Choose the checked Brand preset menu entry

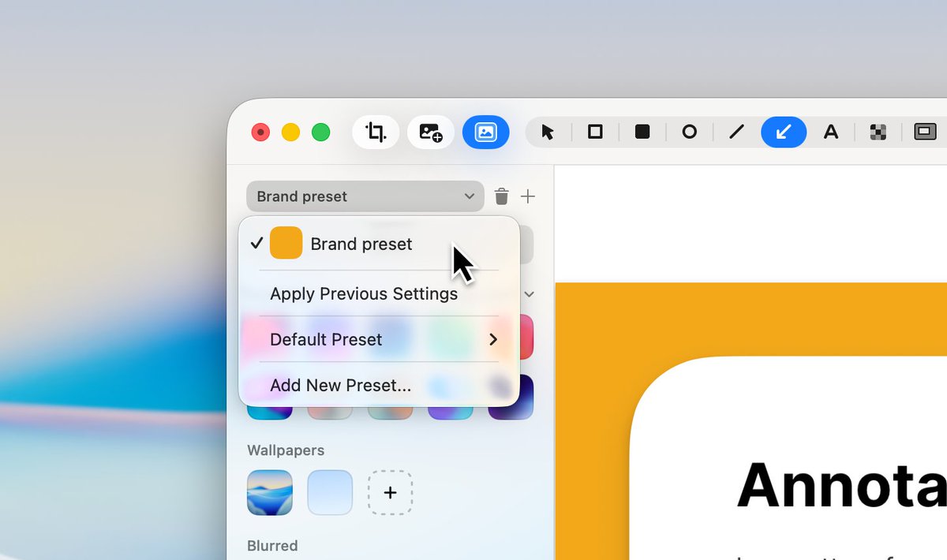379,244
